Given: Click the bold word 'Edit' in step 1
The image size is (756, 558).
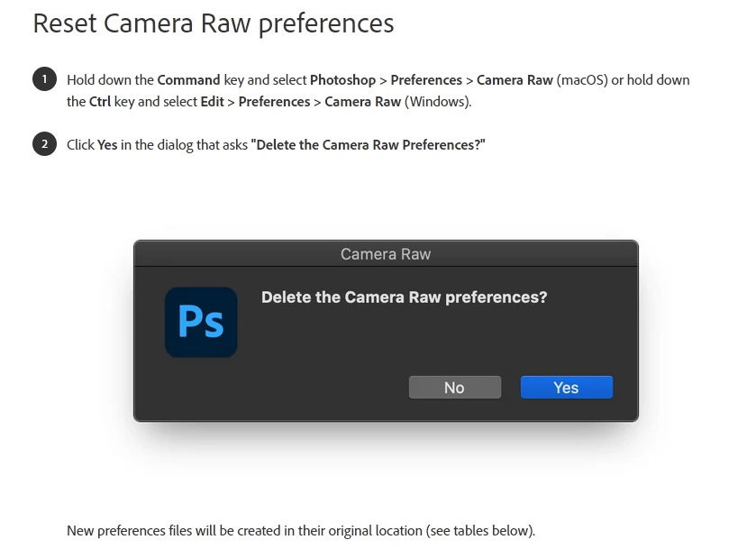Looking at the screenshot, I should [212, 101].
